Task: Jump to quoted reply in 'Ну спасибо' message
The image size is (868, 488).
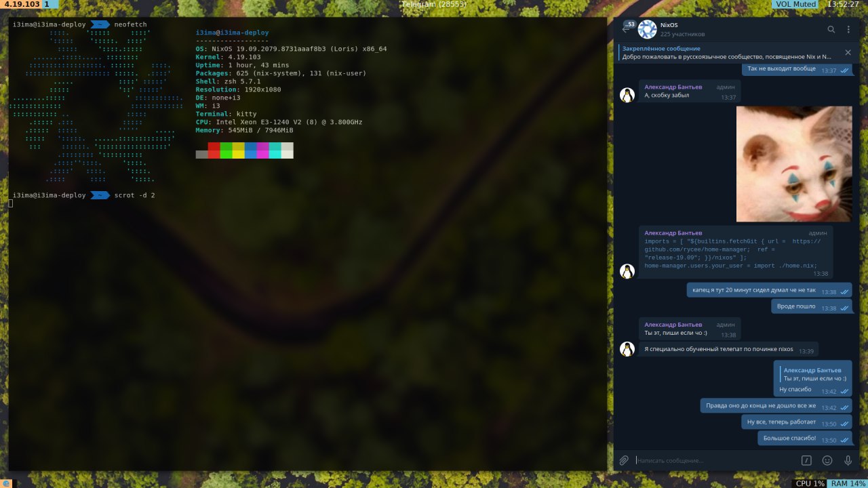Action: pyautogui.click(x=814, y=374)
